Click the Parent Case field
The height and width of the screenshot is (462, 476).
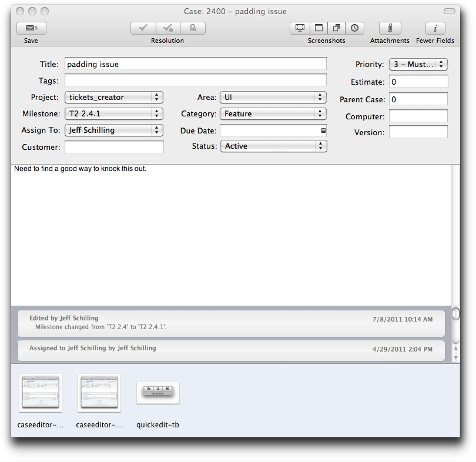(418, 99)
